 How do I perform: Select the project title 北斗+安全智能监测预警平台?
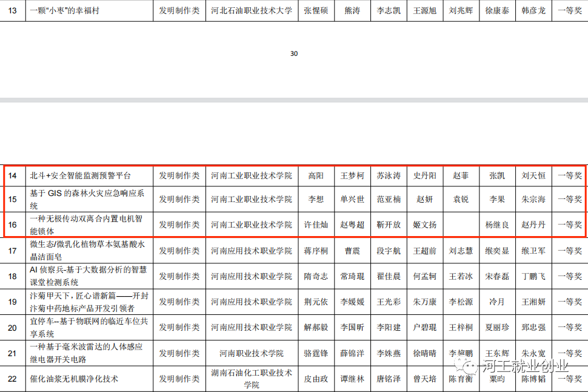coord(81,176)
